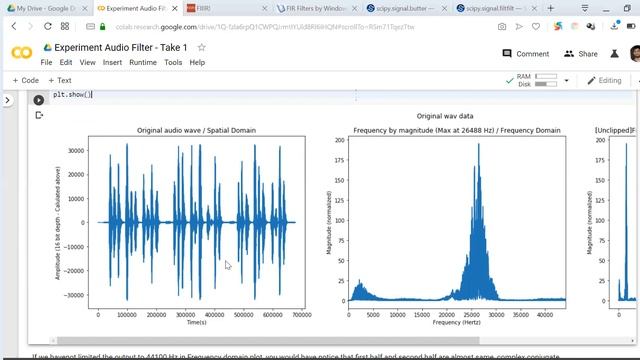Click the horizontal output scrollbar thumb
640x360 pixels.
268,340
